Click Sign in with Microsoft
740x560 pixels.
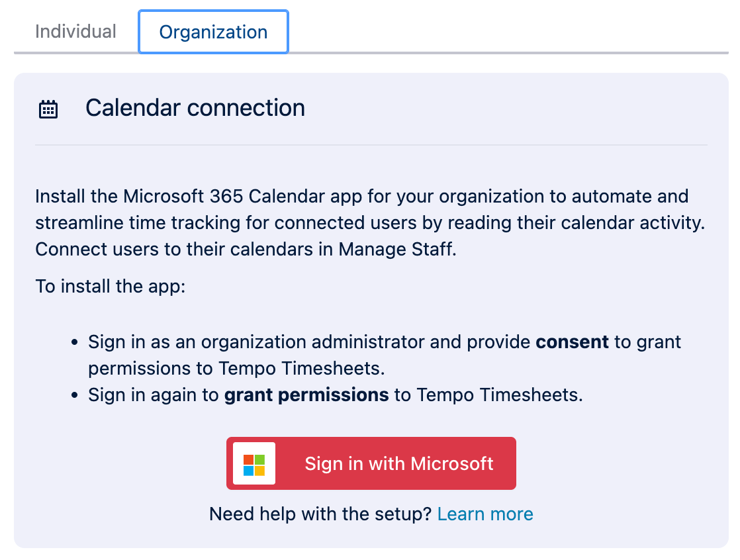coord(397,463)
